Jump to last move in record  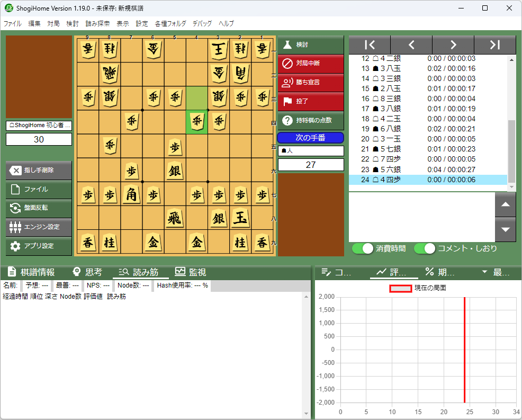[x=495, y=44]
